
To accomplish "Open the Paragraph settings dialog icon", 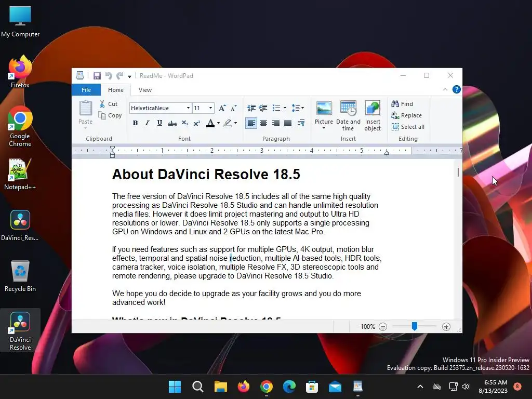I will coord(301,123).
